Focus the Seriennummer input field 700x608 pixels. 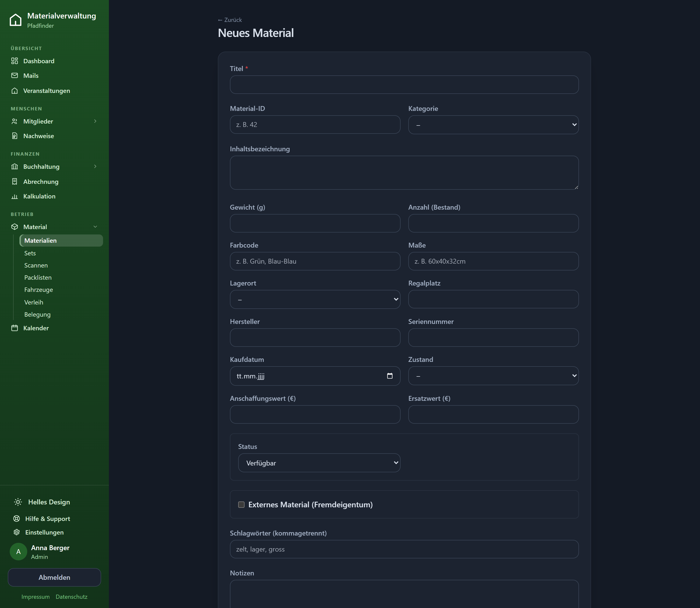coord(493,338)
